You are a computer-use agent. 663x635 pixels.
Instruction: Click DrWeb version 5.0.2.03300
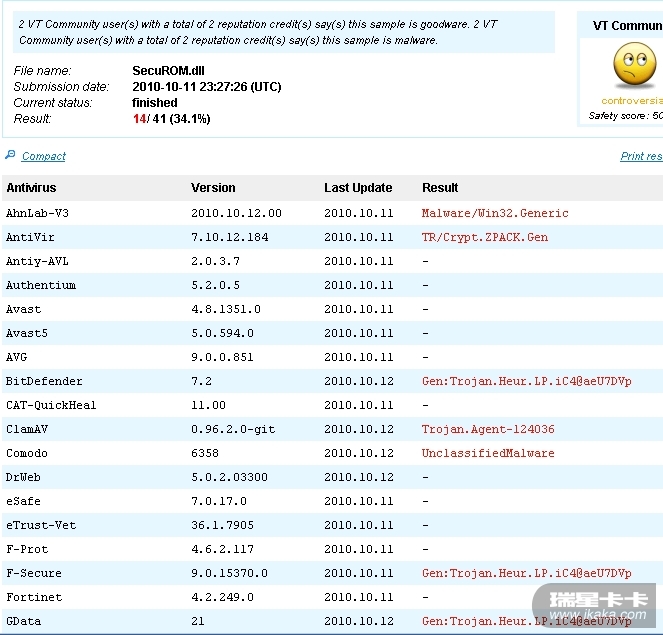(x=229, y=477)
